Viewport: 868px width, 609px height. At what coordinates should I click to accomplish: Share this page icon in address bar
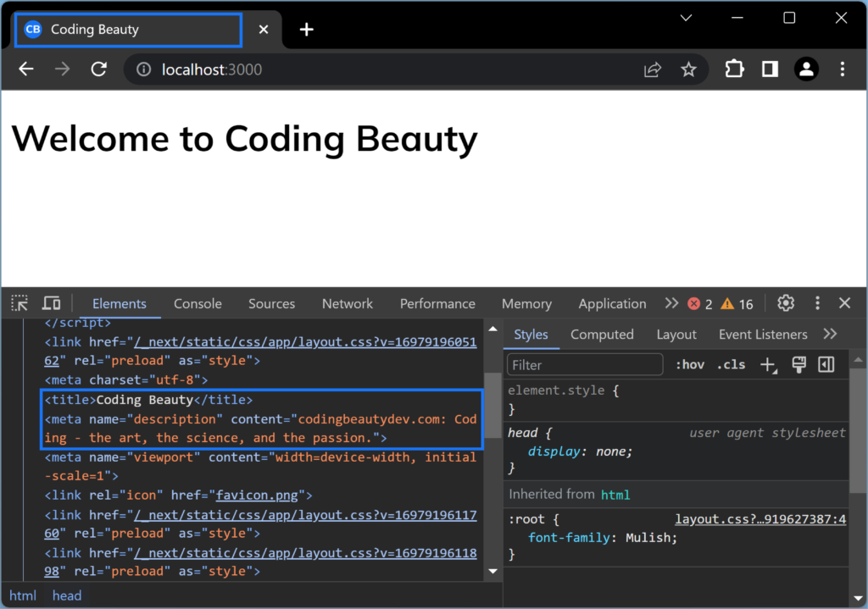coord(653,69)
